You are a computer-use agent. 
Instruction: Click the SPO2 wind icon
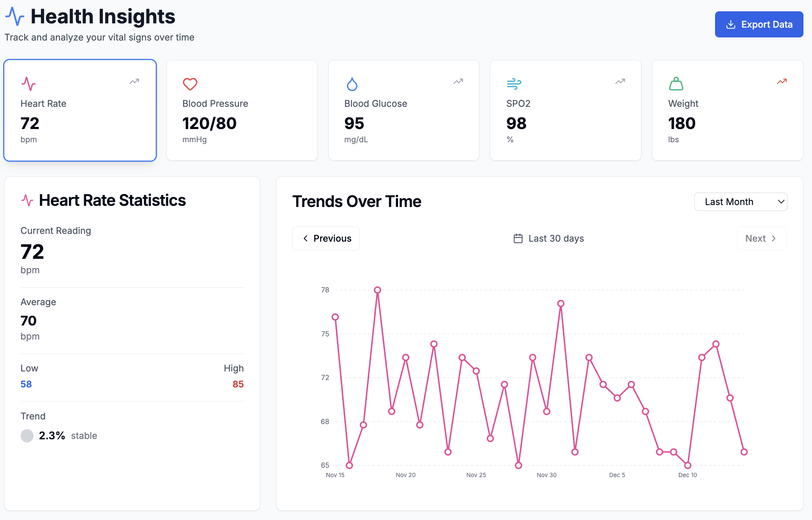click(x=514, y=83)
